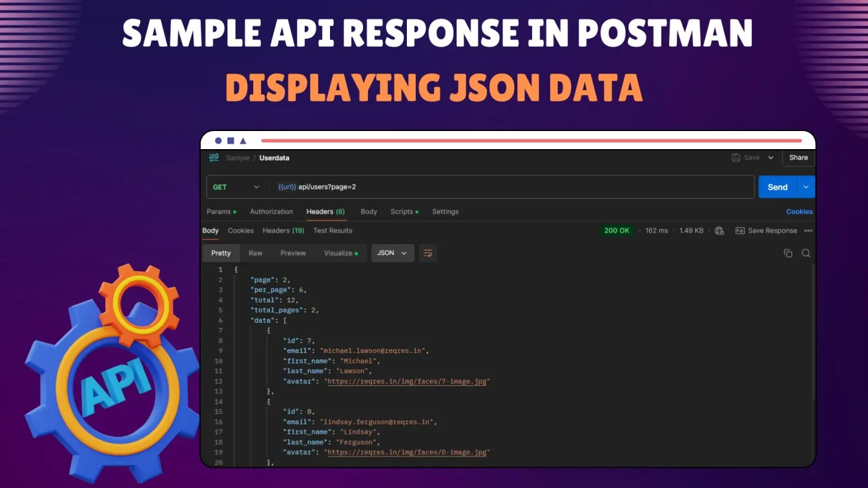The width and height of the screenshot is (868, 488).
Task: Click the Sample breadcrumb link
Action: (x=237, y=158)
